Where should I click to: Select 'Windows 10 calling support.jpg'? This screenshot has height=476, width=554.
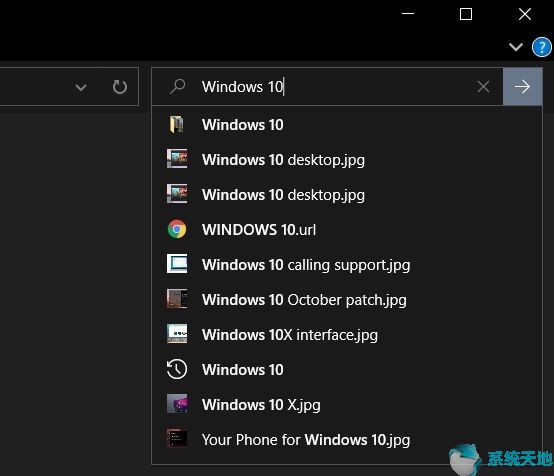pos(347,265)
